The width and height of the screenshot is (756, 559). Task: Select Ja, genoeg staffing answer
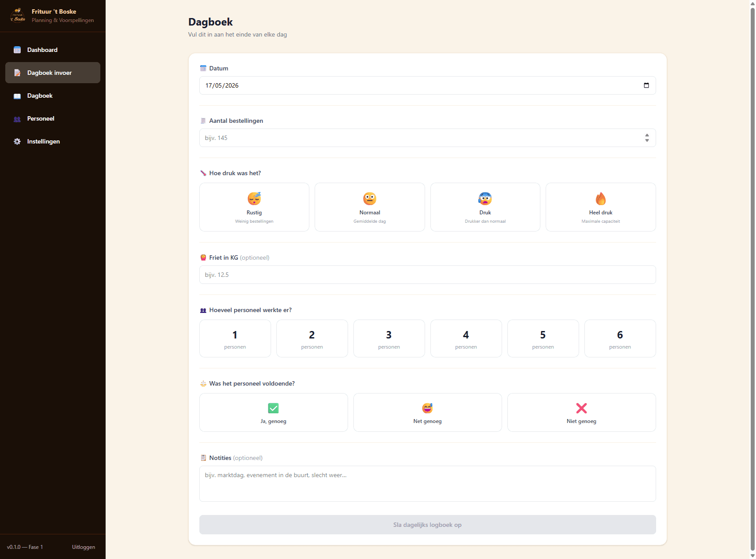273,412
